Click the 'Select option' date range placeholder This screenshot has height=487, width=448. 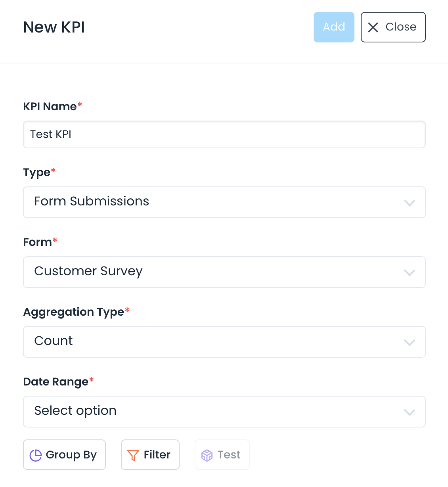[75, 411]
